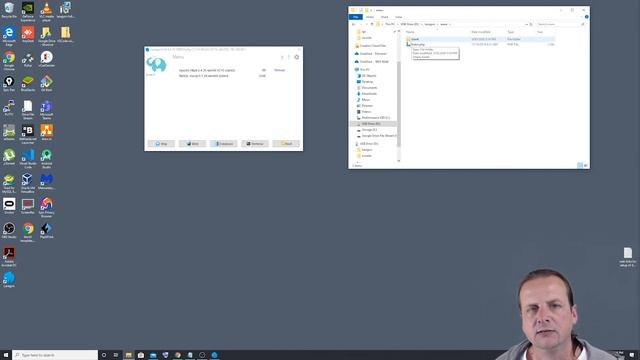Open Oracle VM VirtualBox desktop icon
The width and height of the screenshot is (640, 360).
28,183
